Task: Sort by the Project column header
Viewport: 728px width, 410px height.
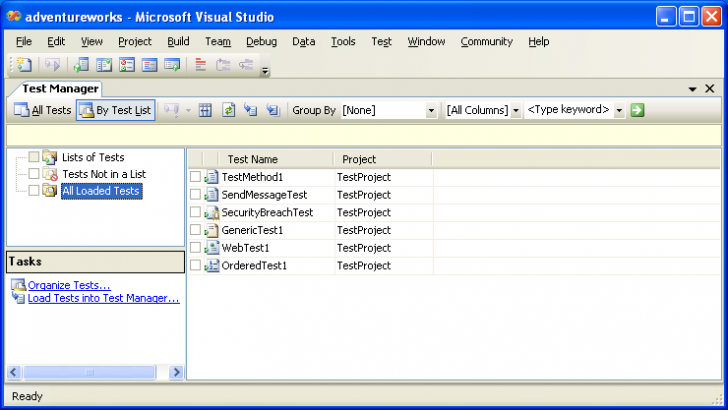Action: 383,159
